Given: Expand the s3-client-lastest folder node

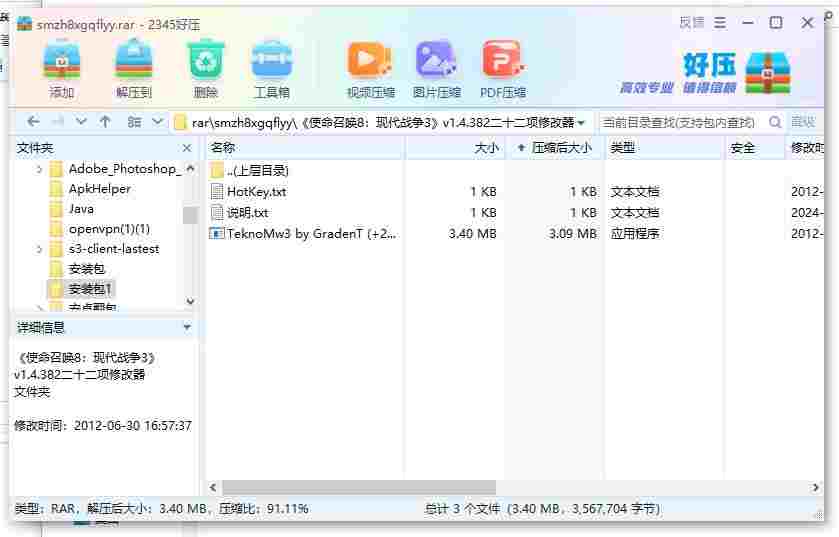Looking at the screenshot, I should (x=39, y=249).
